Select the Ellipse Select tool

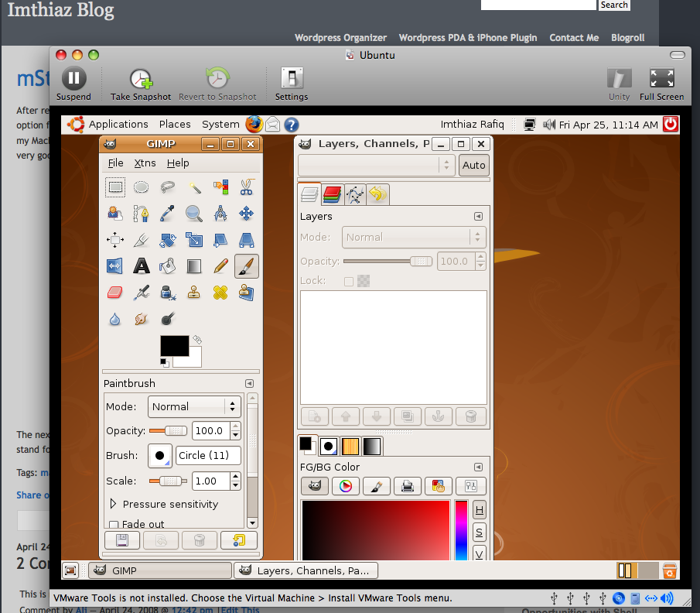[x=141, y=187]
